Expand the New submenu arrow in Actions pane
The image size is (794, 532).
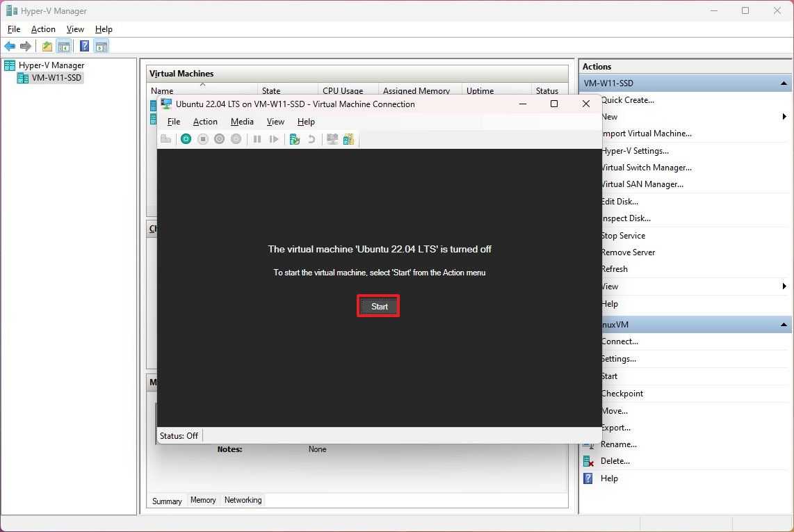tap(784, 117)
